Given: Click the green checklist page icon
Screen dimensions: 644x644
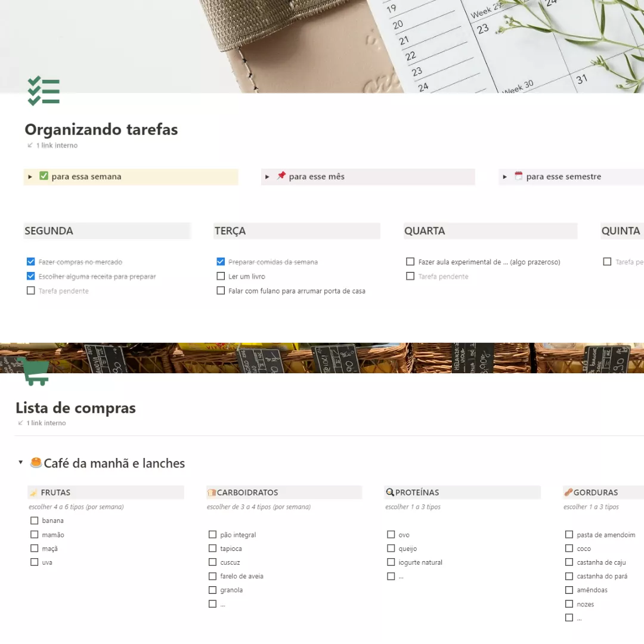Looking at the screenshot, I should click(44, 91).
